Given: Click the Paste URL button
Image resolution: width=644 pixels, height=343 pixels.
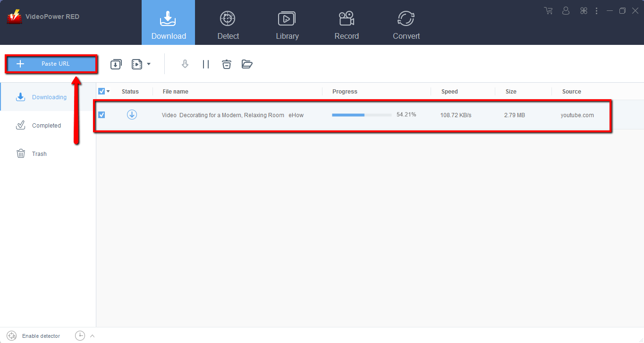Looking at the screenshot, I should click(x=51, y=64).
